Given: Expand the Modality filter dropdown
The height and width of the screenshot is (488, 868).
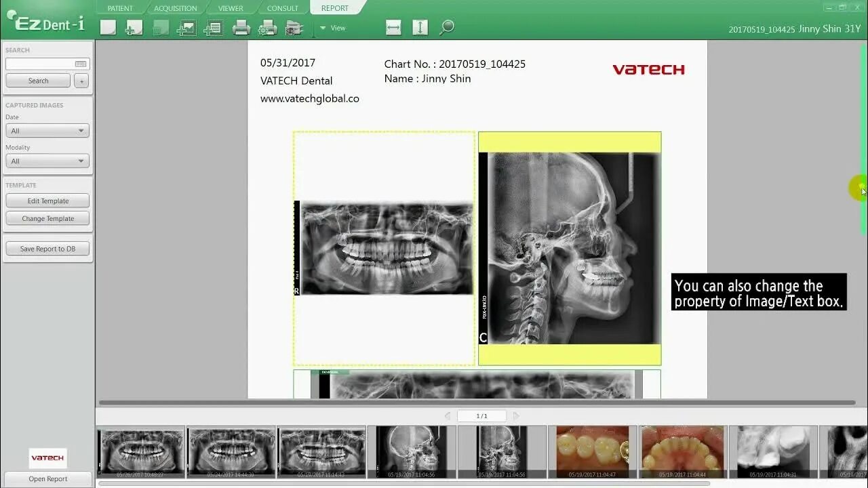Looking at the screenshot, I should pyautogui.click(x=47, y=161).
